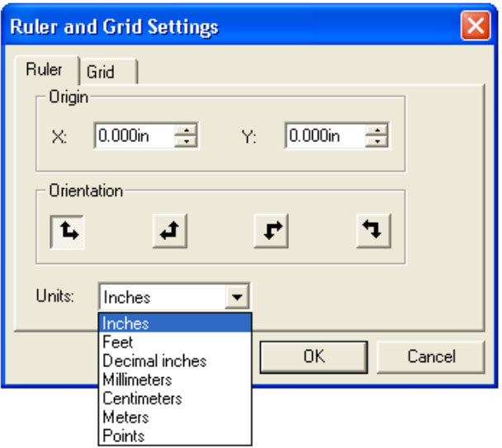Collapse the Units dropdown arrow
The height and width of the screenshot is (448, 502).
(237, 297)
